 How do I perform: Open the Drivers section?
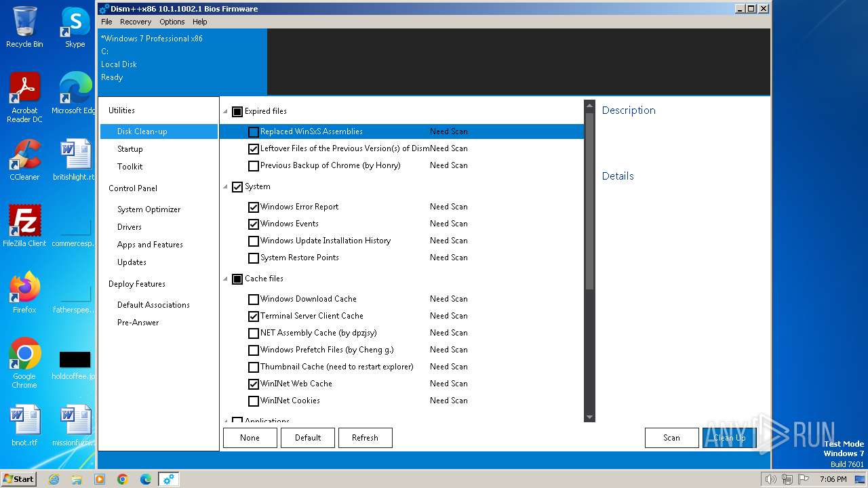130,227
